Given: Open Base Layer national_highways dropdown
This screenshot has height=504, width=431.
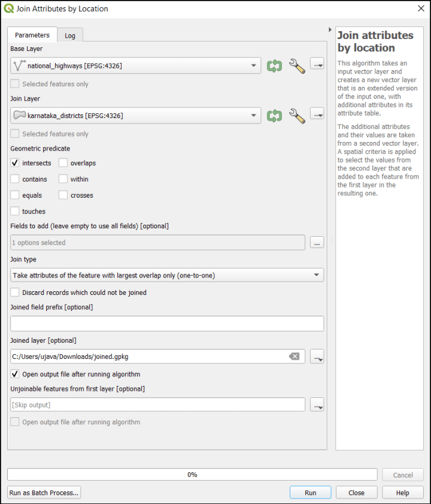Looking at the screenshot, I should pos(136,66).
